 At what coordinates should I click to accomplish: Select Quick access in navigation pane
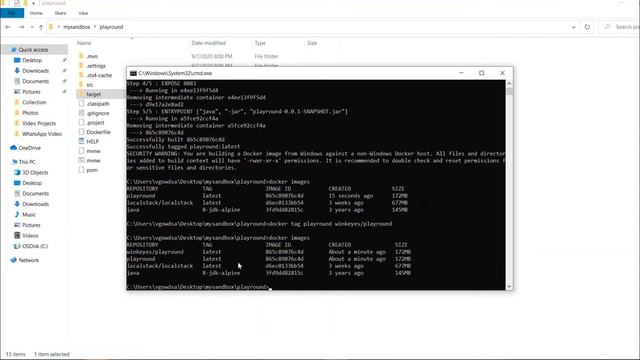coord(34,49)
